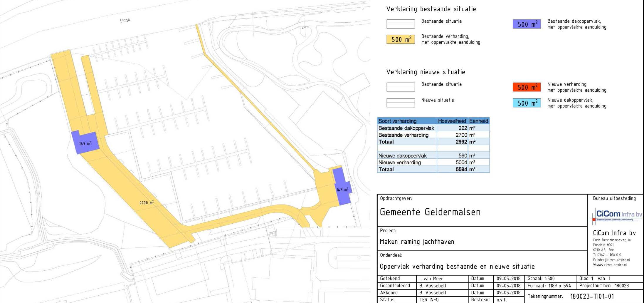This screenshot has height=303, width=644.
Task: Click the 'Linge' river label
Action: [125, 20]
